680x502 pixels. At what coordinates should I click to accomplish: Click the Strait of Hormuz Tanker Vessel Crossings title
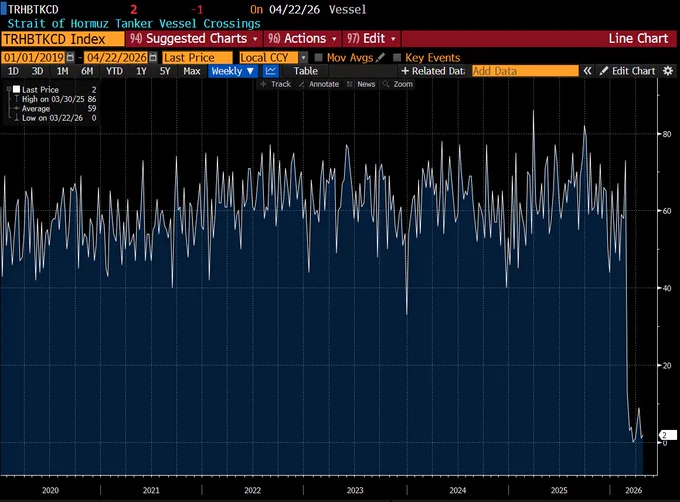pyautogui.click(x=134, y=23)
